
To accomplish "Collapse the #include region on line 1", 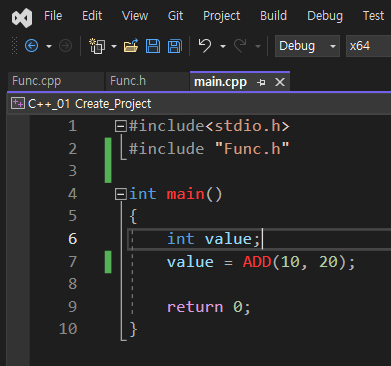I will click(x=120, y=126).
